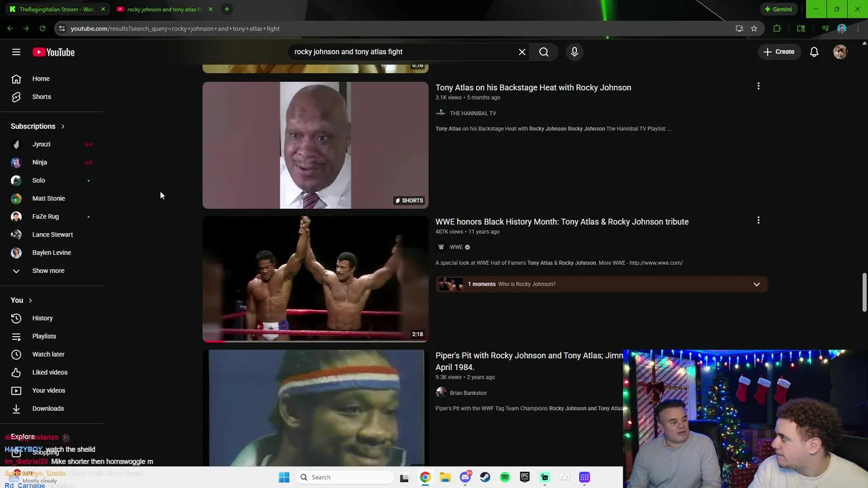Open the YouTube hamburger guide menu

pyautogui.click(x=16, y=52)
